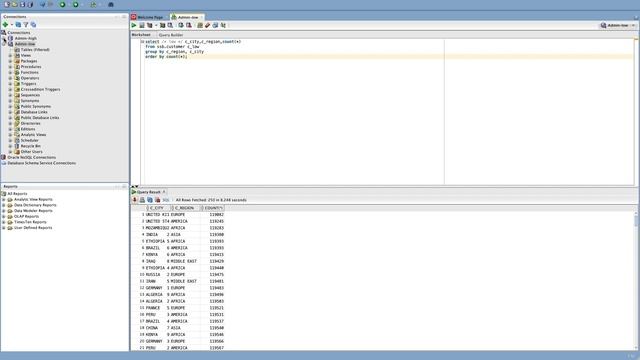This screenshot has width=640, height=360.
Task: Click the Undo arrow in the main toolbar
Action: coord(43,4)
